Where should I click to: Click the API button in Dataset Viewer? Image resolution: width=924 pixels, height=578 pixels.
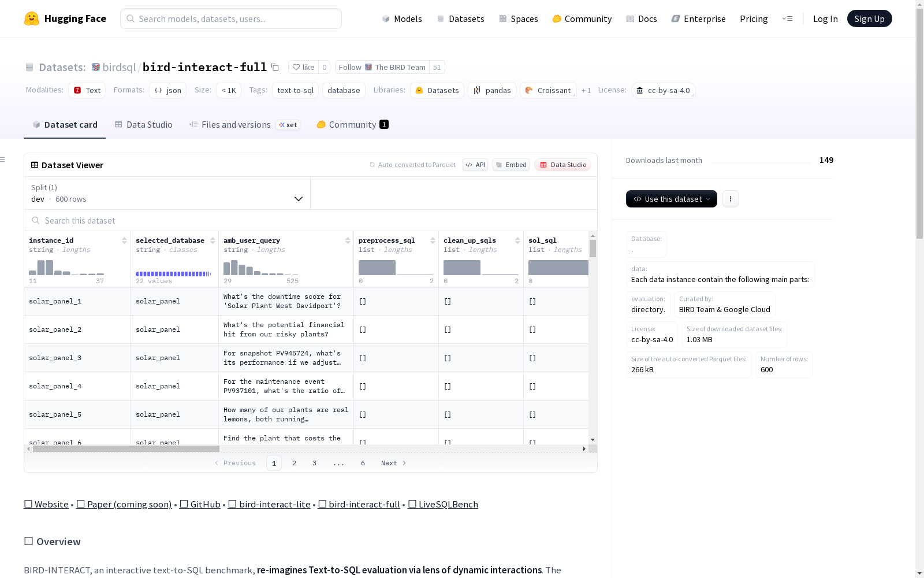tap(475, 165)
